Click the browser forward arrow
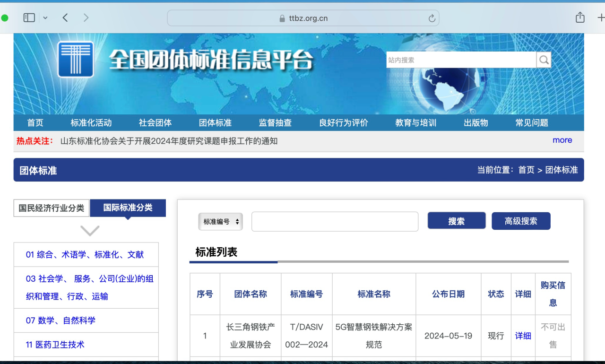 [x=86, y=18]
